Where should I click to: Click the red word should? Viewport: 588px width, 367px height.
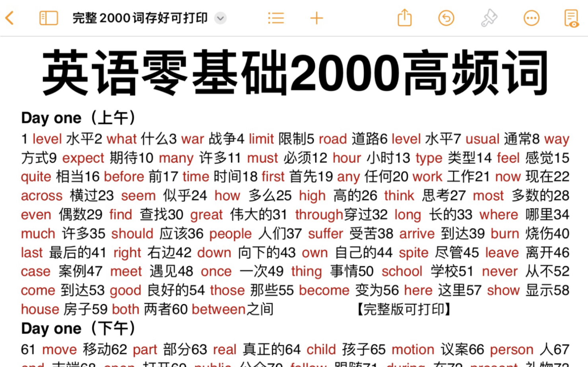132,234
